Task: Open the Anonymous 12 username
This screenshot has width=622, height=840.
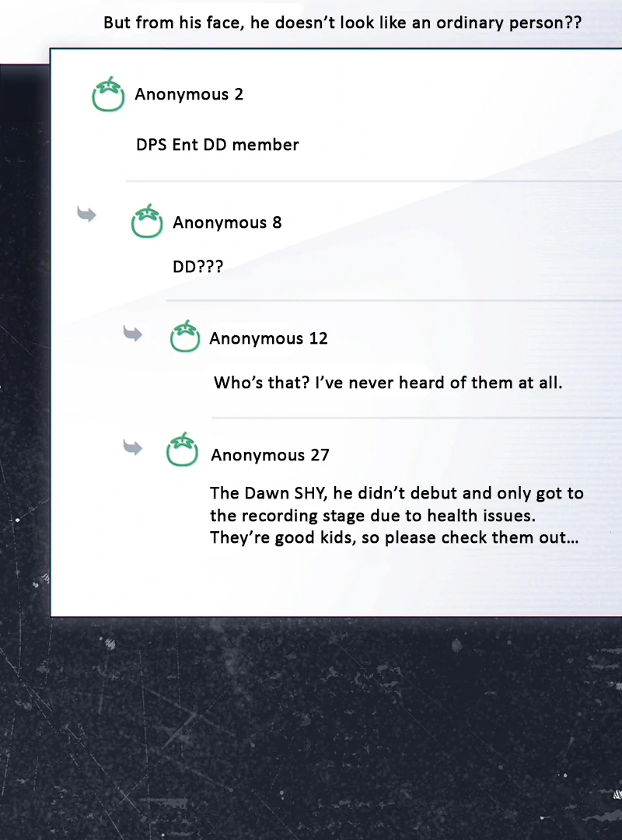Action: (x=268, y=338)
